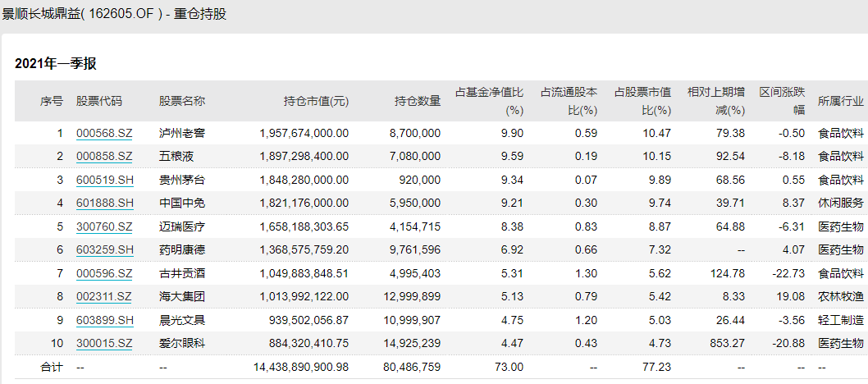The height and width of the screenshot is (384, 868).
Task: Click the 区间涨跌幅 column header
Action: coord(782,101)
